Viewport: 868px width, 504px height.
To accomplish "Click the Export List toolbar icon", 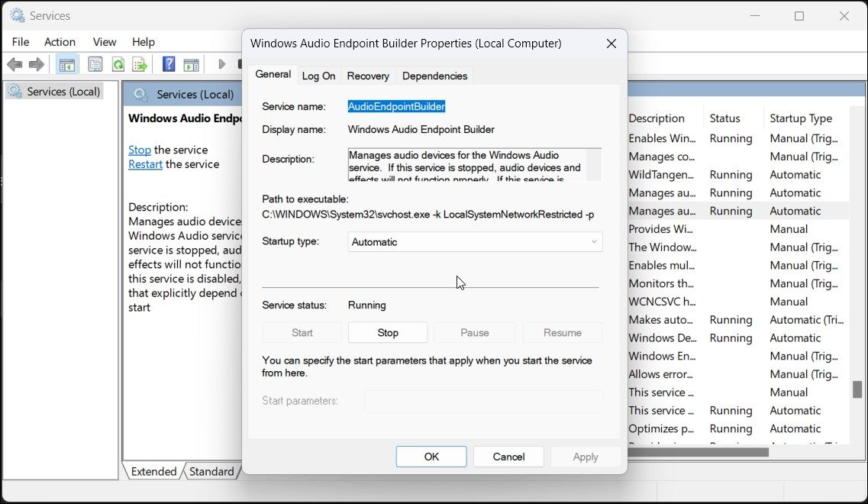I will (x=140, y=64).
